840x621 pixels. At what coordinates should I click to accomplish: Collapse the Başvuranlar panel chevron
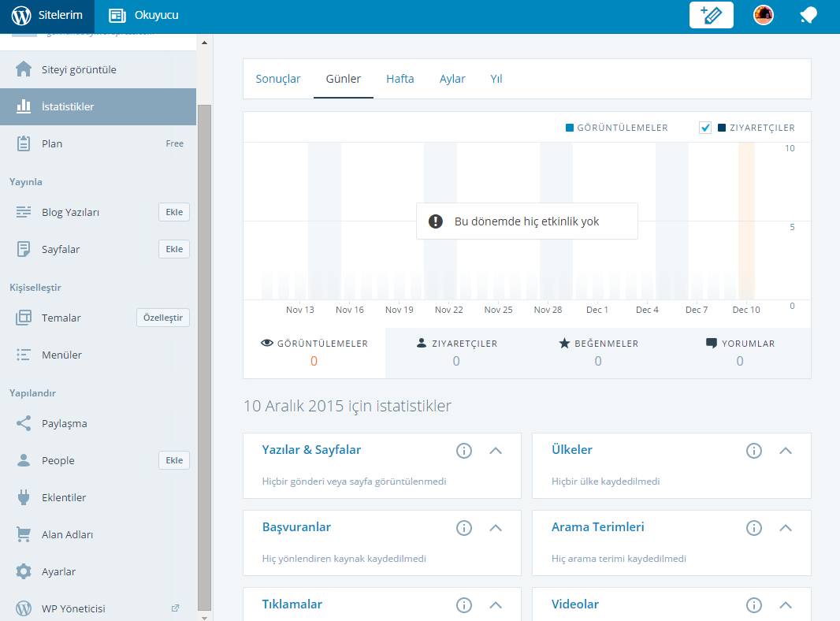point(496,528)
